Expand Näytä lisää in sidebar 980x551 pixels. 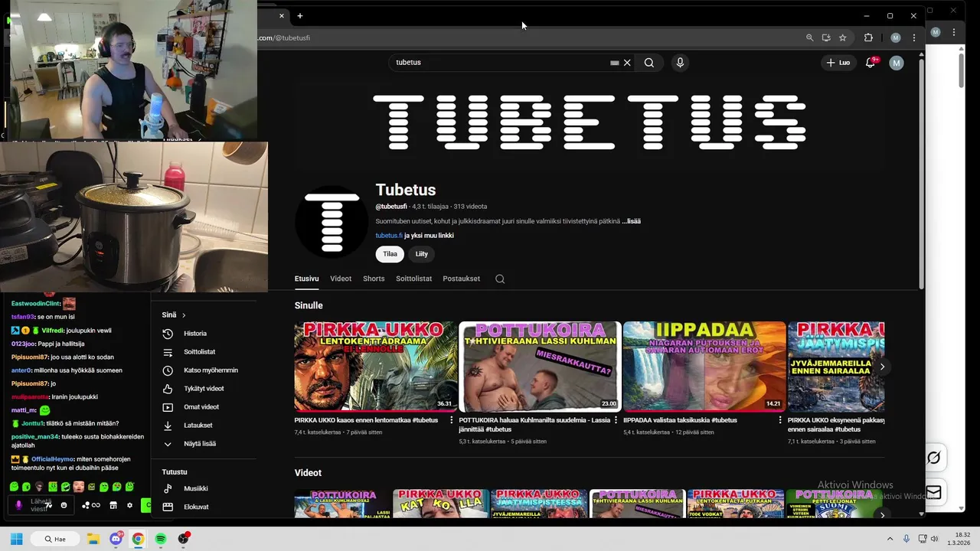(x=200, y=444)
